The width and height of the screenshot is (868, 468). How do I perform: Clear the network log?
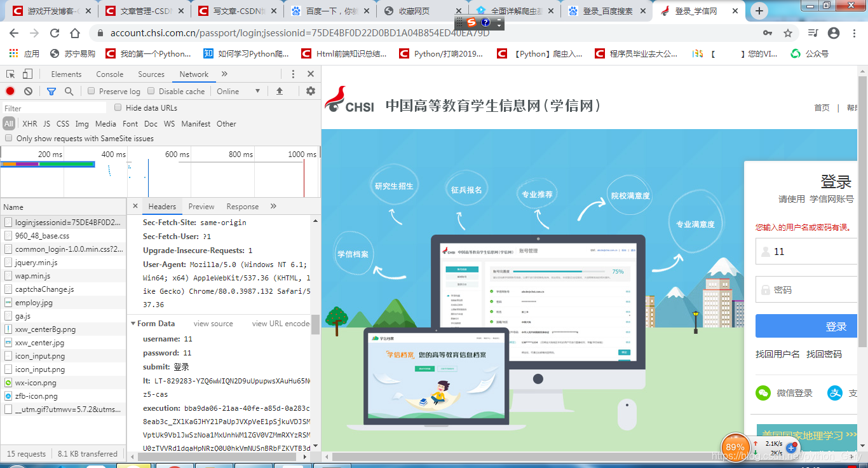pyautogui.click(x=28, y=92)
